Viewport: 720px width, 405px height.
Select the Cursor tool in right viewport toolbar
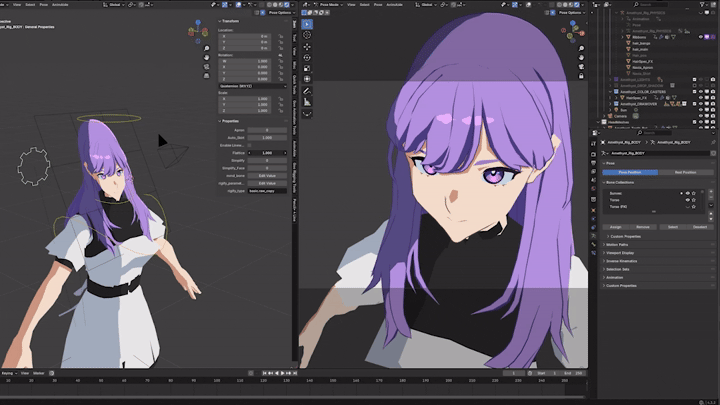pyautogui.click(x=307, y=35)
